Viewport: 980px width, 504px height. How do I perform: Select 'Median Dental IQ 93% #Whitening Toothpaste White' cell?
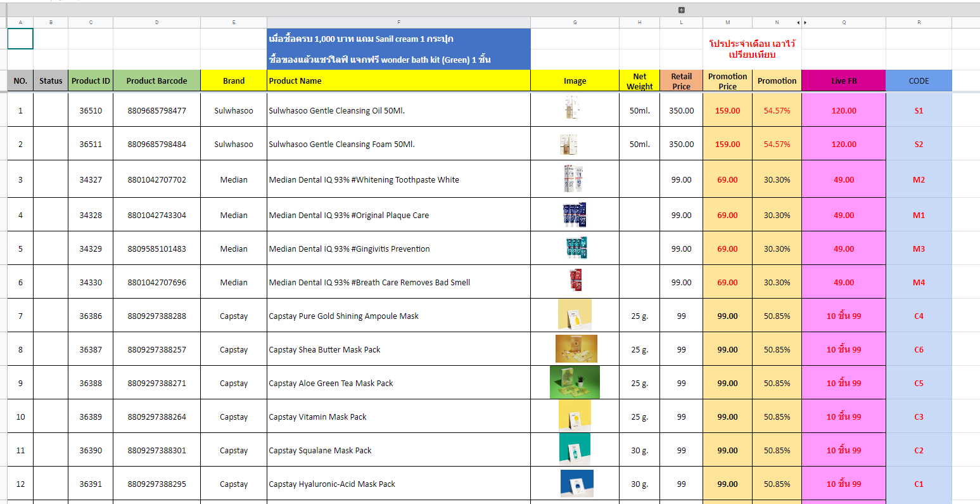(x=398, y=179)
